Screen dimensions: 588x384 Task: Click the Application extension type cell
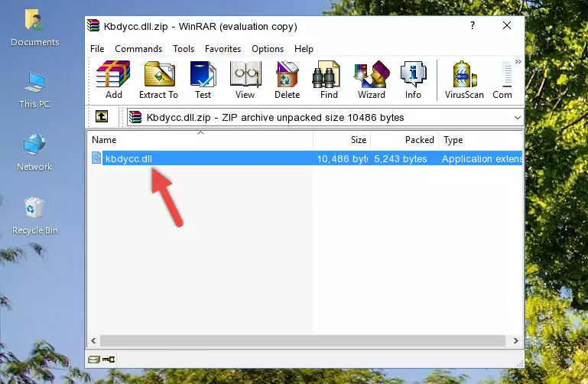tap(482, 158)
